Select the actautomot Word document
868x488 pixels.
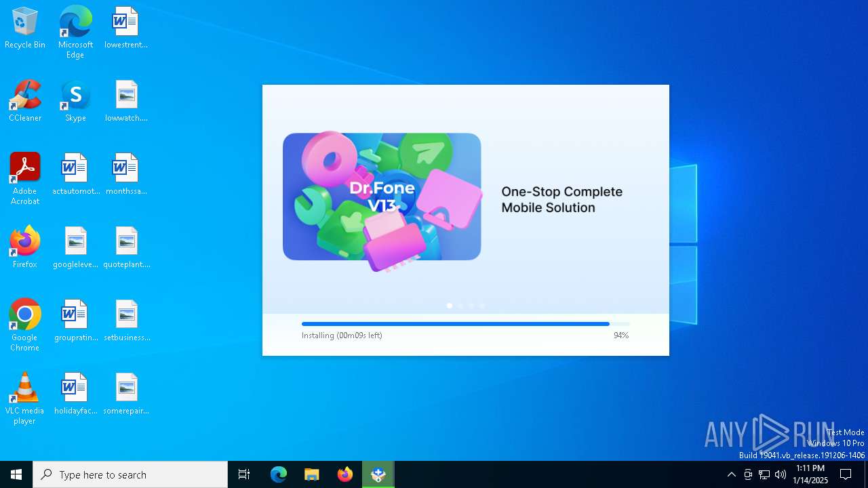(x=75, y=174)
